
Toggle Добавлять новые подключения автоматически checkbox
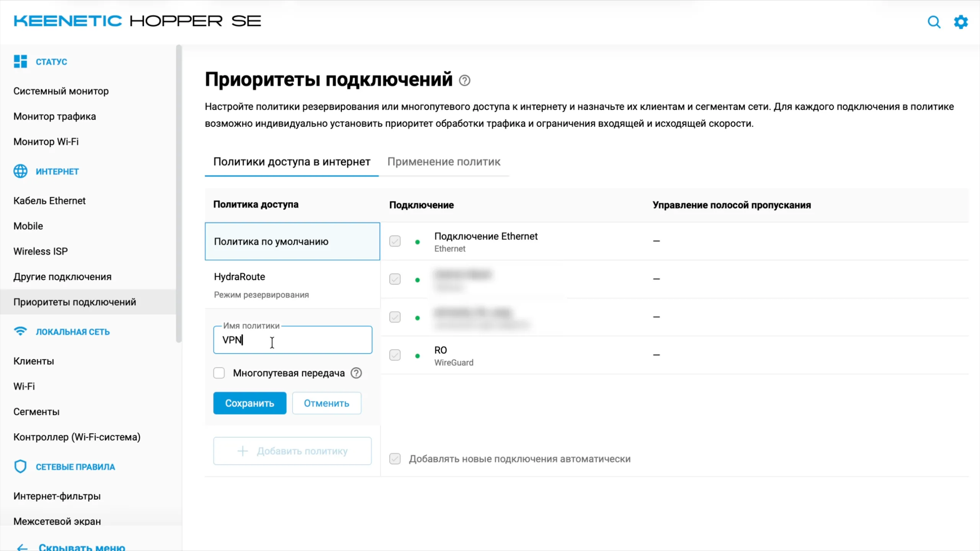395,458
